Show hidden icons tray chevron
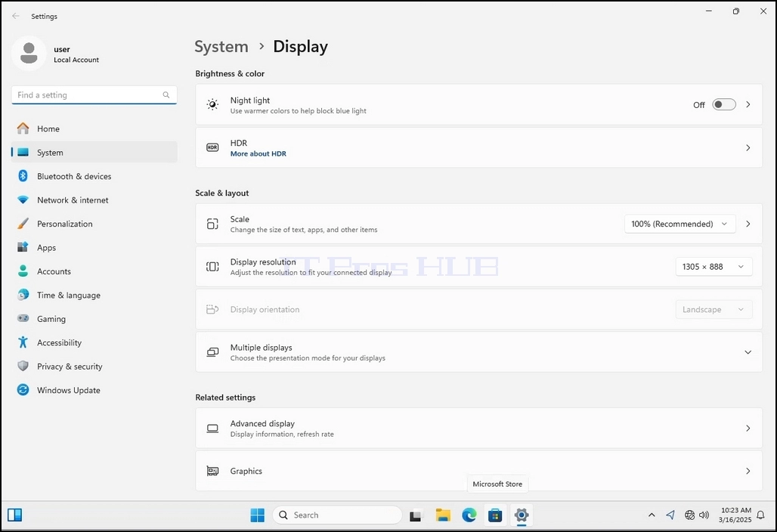The image size is (777, 532). point(652,515)
